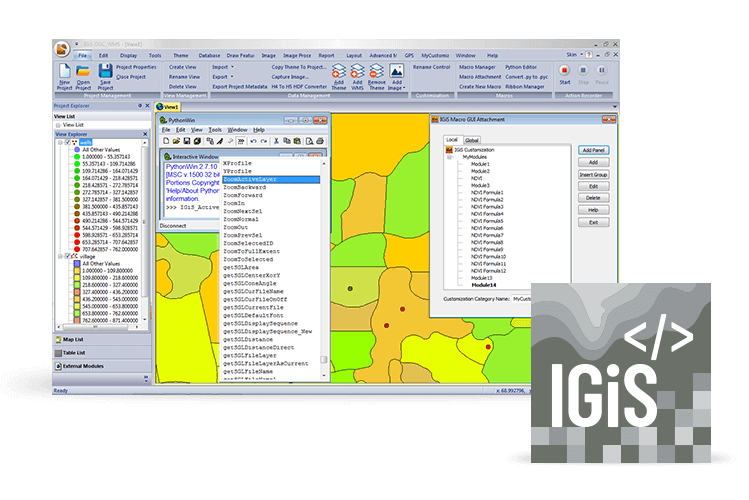Open the GPS ribbon tab
The width and height of the screenshot is (749, 500).
(409, 55)
